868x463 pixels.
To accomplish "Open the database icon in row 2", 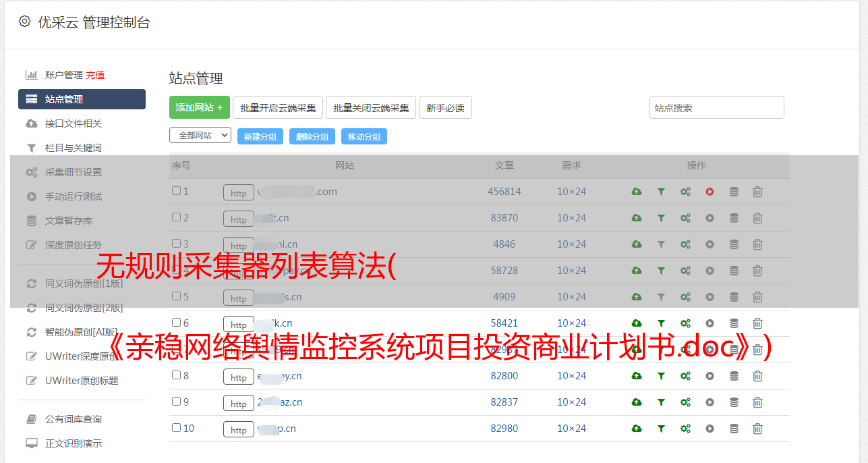I will (734, 218).
